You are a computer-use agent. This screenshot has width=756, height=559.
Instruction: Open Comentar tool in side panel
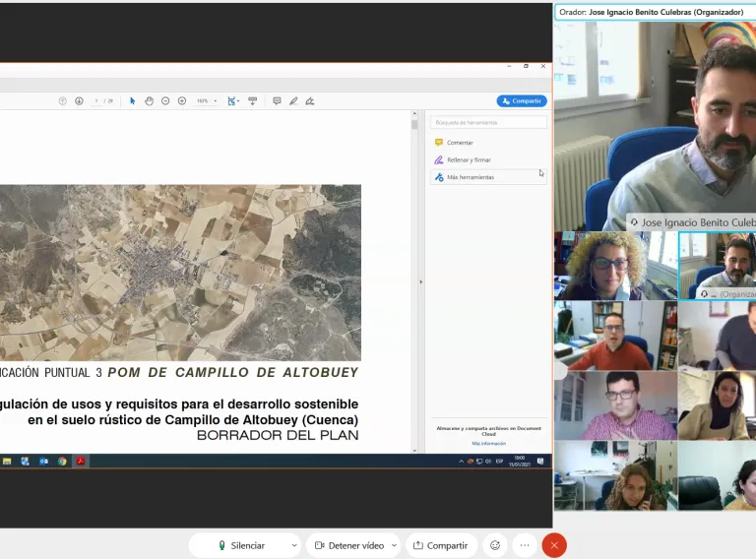pyautogui.click(x=460, y=143)
